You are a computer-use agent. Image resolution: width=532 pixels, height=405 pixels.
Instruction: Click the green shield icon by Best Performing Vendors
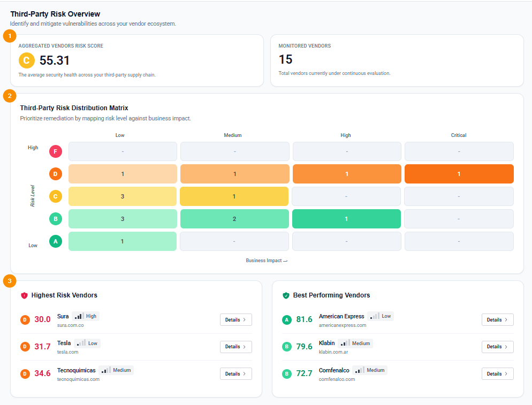(286, 295)
